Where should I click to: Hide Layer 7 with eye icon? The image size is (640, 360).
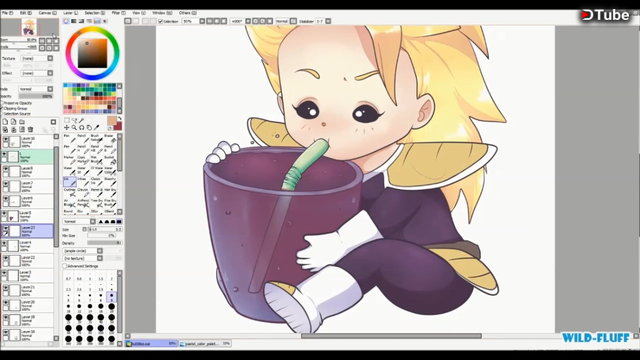(x=5, y=184)
